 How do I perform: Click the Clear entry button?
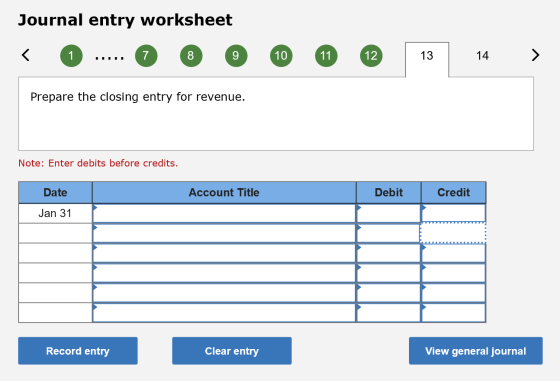coord(232,351)
